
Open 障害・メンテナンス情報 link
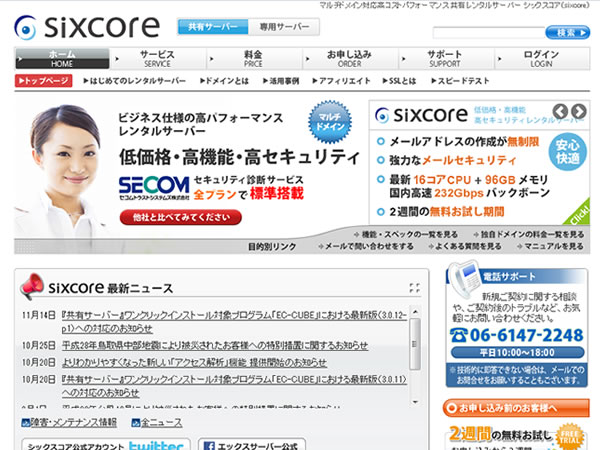(74, 422)
